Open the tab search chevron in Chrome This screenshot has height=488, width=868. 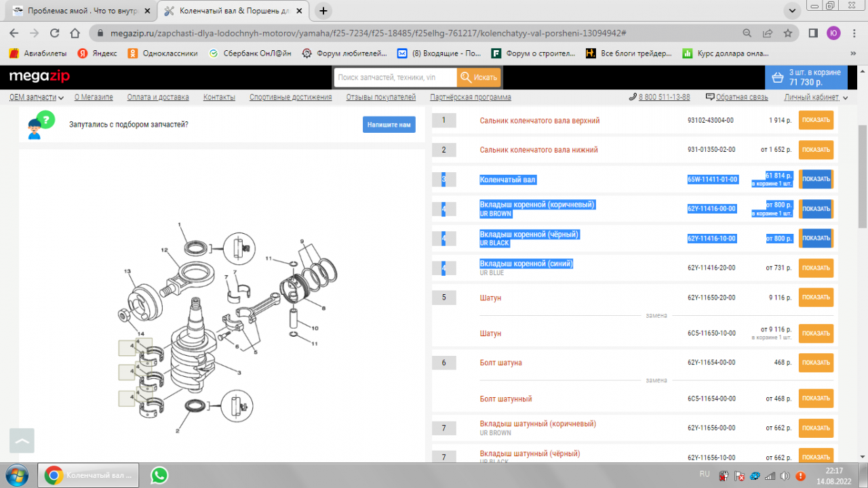coord(790,11)
